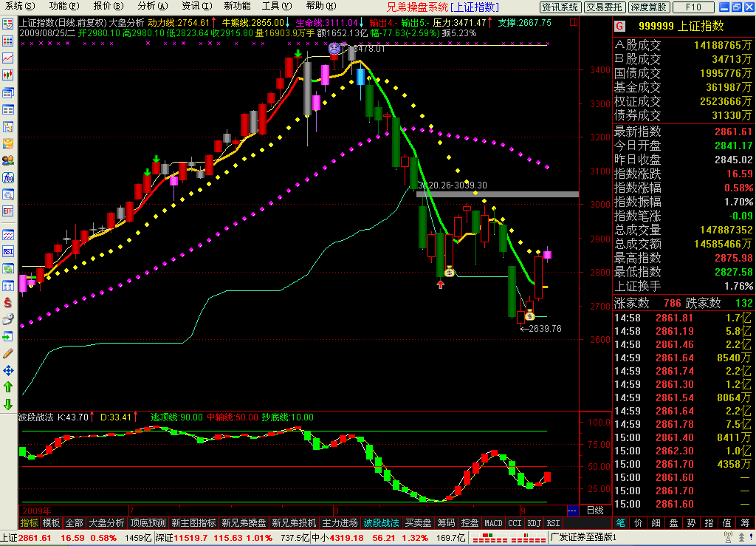Select the 筹 tab in right panel
756x546 pixels.
click(746, 523)
